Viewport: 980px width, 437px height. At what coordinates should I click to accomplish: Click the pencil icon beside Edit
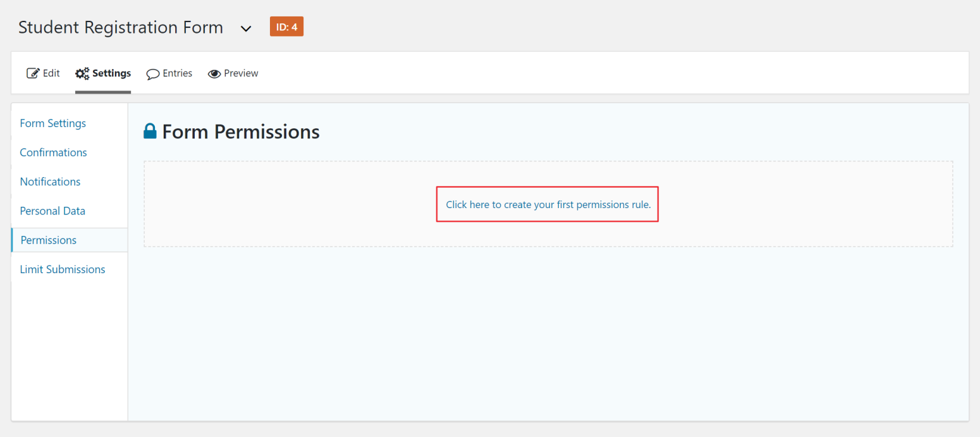[33, 73]
